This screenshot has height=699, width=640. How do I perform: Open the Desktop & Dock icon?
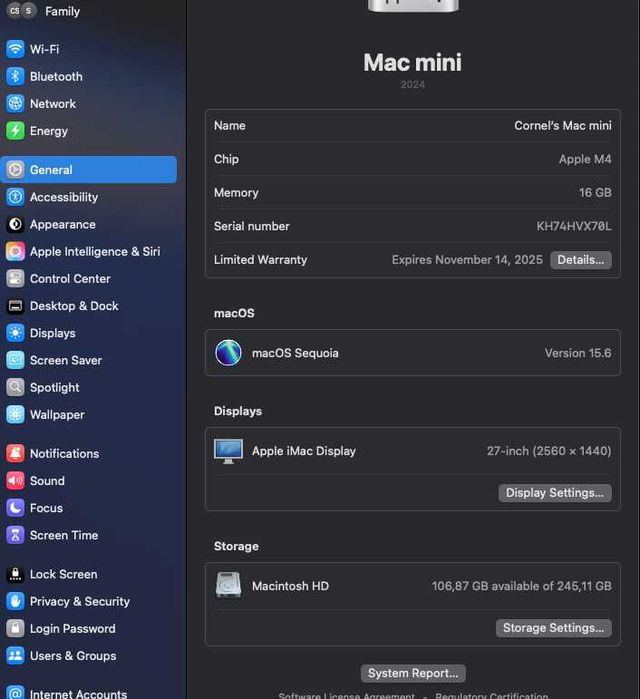pos(15,305)
